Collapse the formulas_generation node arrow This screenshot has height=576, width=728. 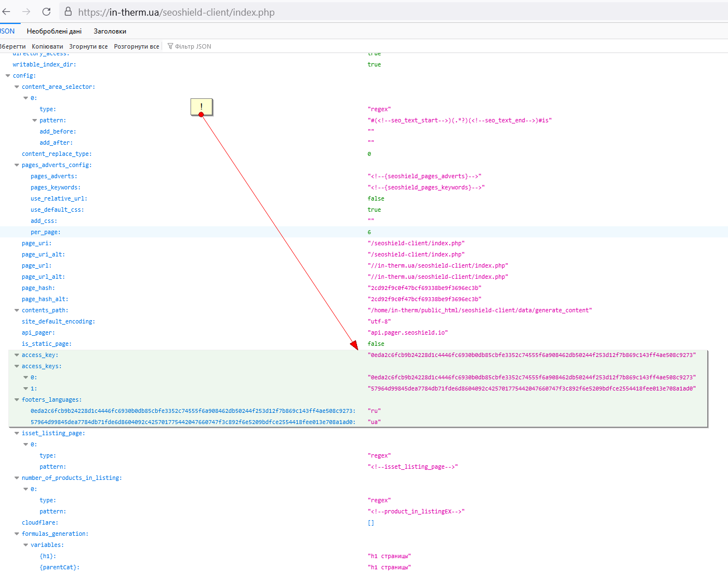[x=17, y=534]
